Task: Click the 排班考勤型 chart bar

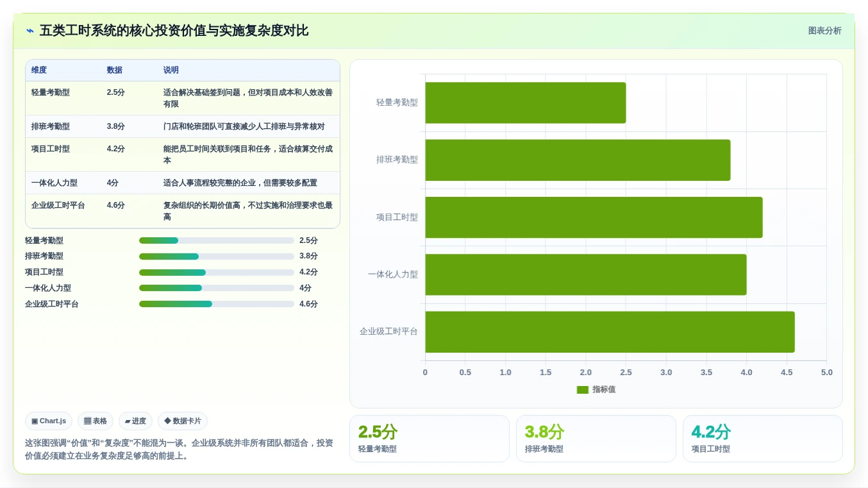Action: (x=578, y=160)
